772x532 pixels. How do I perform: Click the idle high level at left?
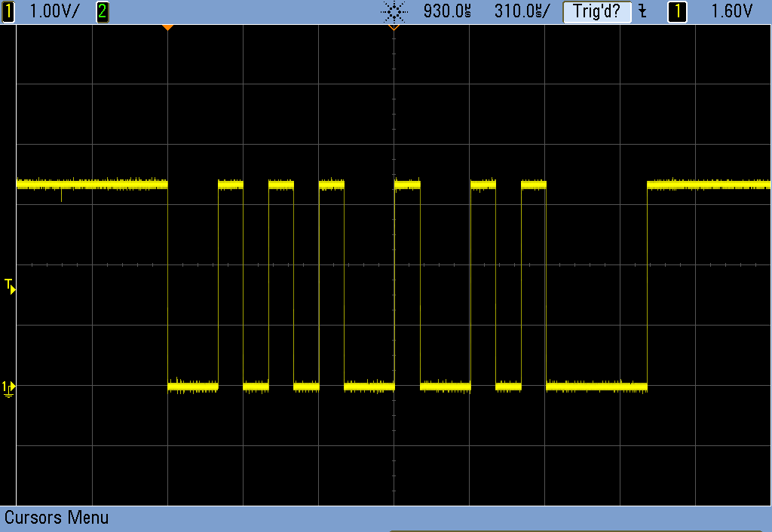[x=90, y=184]
